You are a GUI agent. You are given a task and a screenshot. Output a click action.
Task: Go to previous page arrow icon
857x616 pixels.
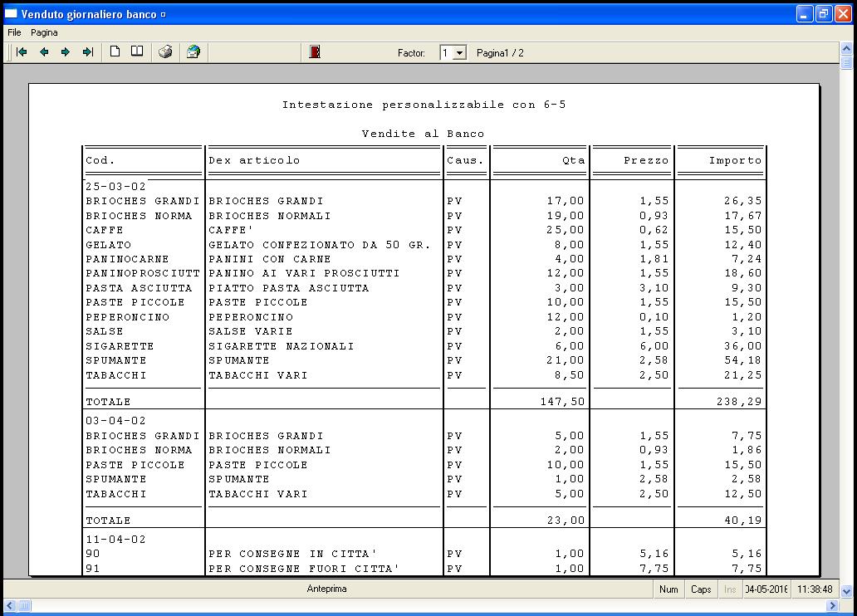tap(44, 52)
